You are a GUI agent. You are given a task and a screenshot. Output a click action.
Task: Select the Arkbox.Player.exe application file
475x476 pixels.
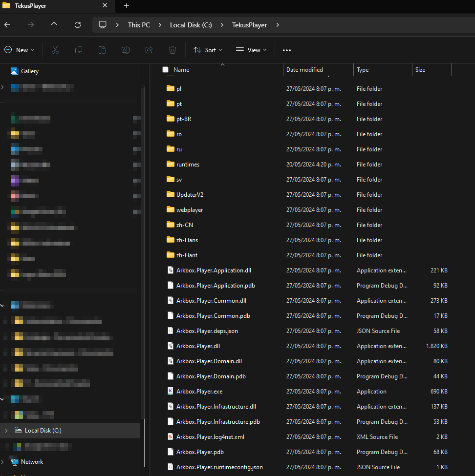point(199,392)
